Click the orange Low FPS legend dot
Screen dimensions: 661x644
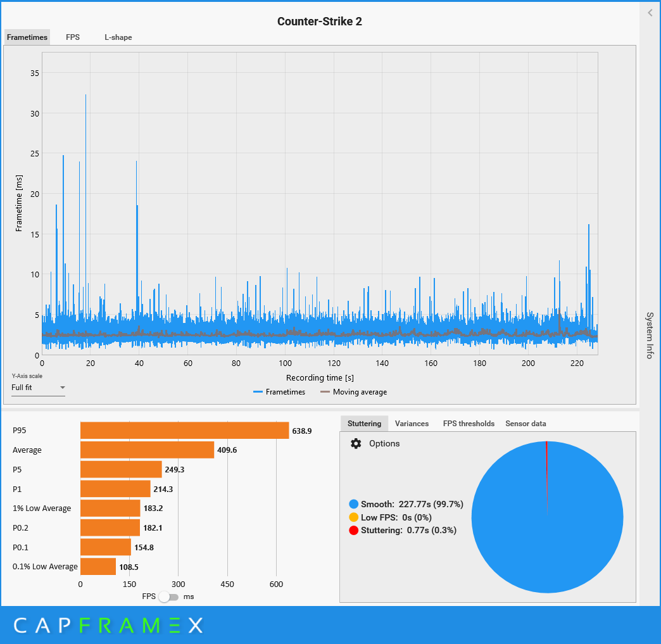(354, 517)
